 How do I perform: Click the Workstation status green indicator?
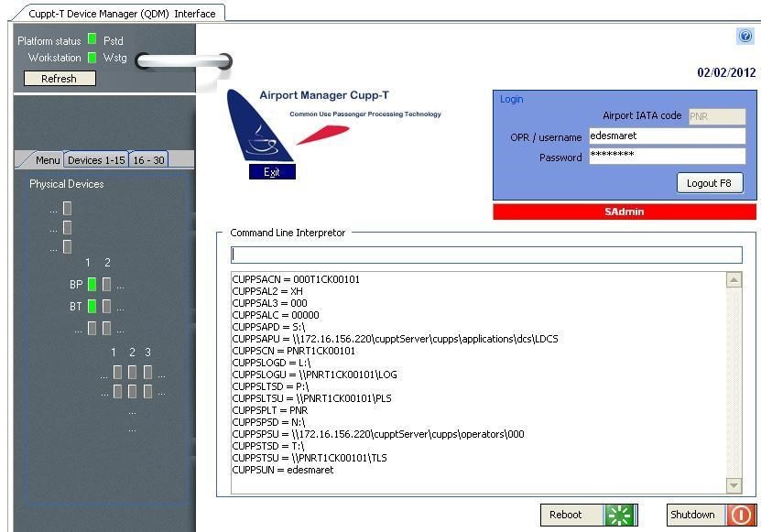[x=92, y=58]
